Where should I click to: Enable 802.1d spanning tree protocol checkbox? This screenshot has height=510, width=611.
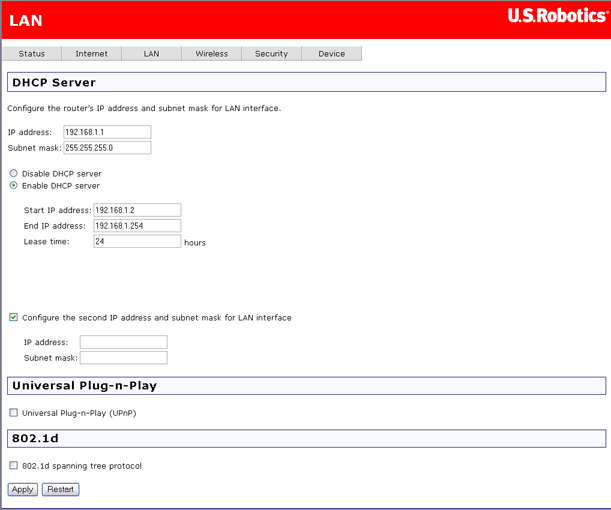point(14,465)
